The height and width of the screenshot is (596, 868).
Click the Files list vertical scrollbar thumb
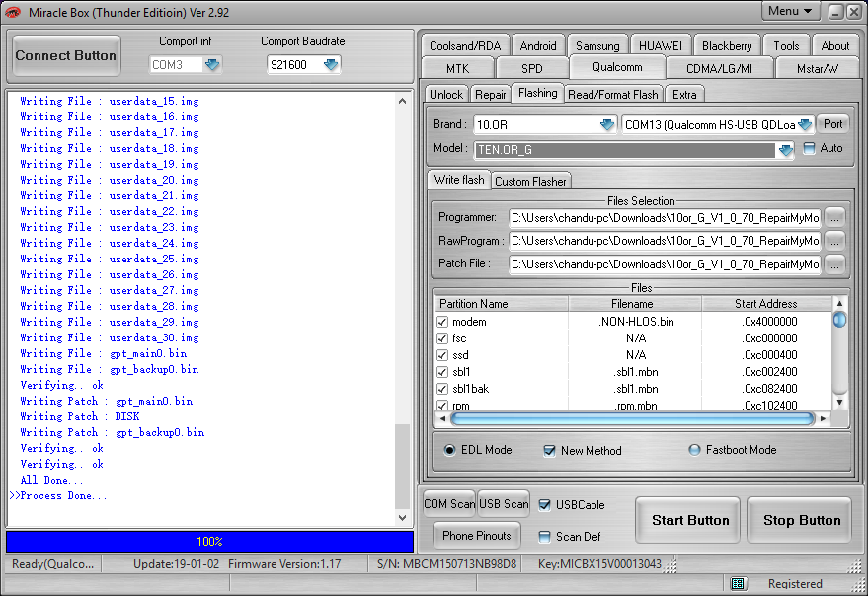click(839, 320)
